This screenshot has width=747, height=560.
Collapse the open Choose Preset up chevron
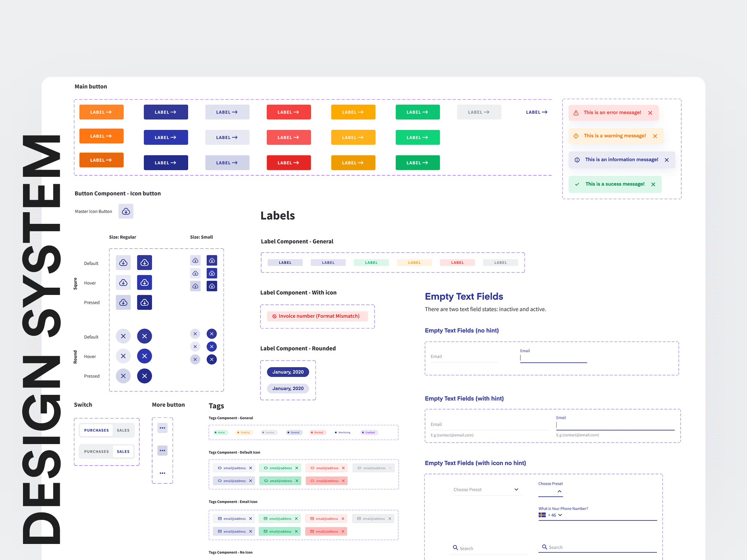(559, 491)
